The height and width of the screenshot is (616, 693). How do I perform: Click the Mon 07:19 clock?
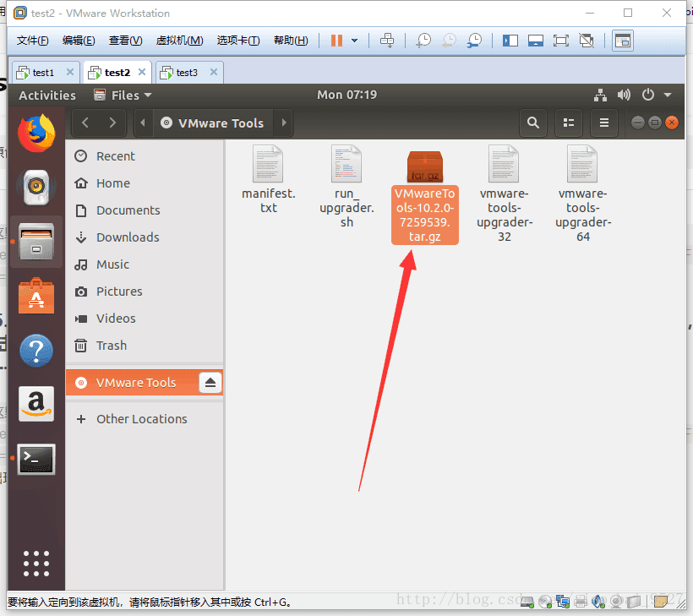[347, 95]
